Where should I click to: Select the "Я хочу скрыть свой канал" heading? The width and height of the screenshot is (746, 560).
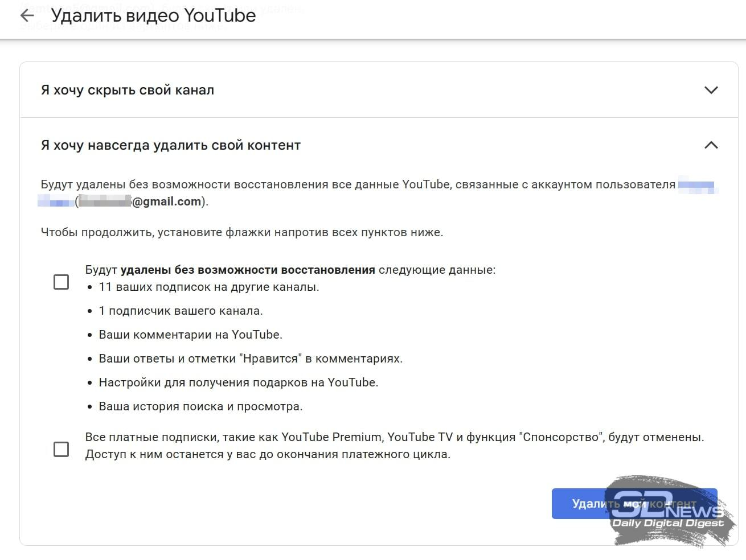pyautogui.click(x=128, y=90)
